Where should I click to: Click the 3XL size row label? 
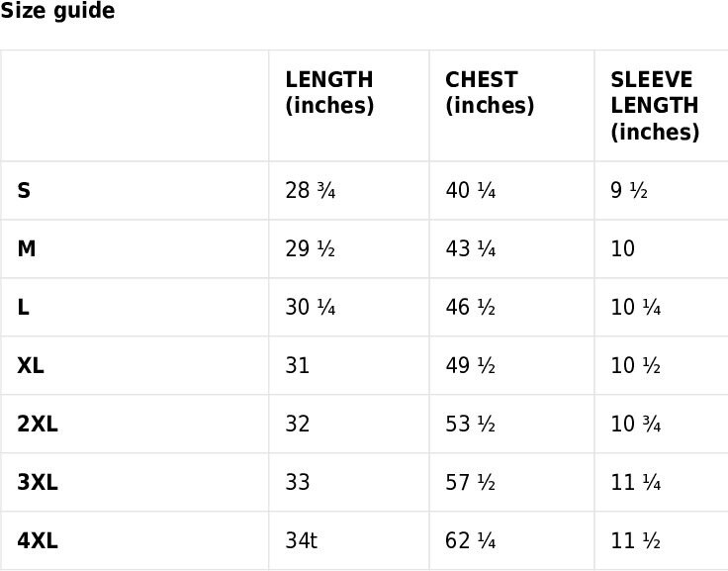tap(38, 482)
